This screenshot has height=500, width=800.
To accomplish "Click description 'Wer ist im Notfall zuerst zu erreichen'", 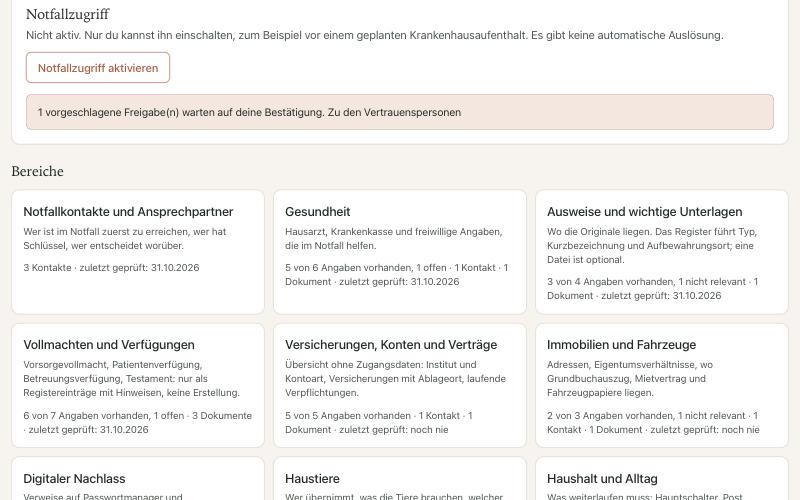I will click(x=124, y=238).
